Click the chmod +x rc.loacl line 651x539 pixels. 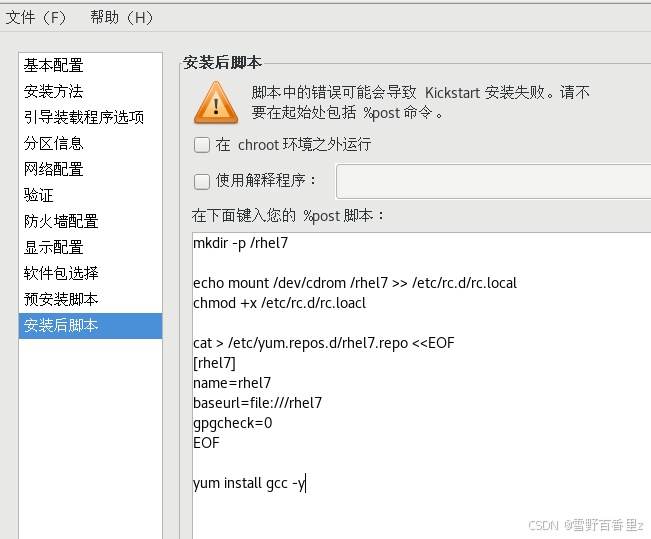click(x=279, y=303)
